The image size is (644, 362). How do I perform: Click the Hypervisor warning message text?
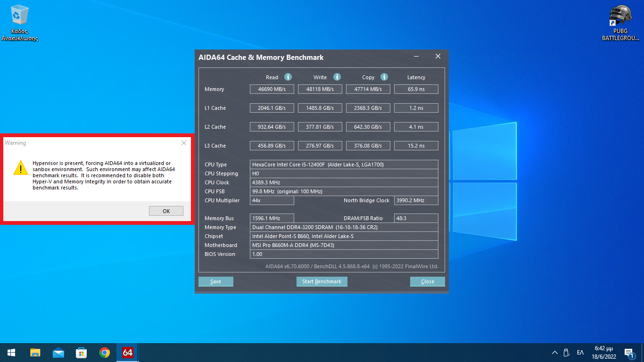click(104, 175)
